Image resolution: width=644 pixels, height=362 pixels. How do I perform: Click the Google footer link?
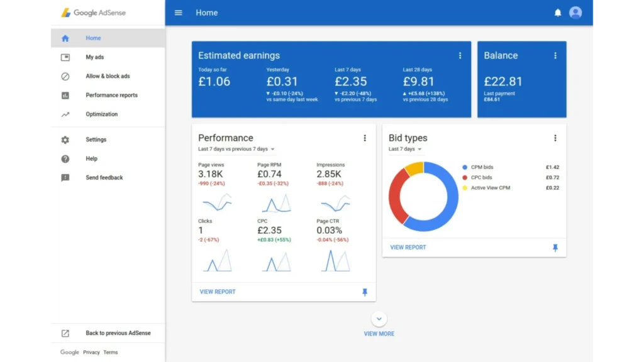pyautogui.click(x=69, y=352)
